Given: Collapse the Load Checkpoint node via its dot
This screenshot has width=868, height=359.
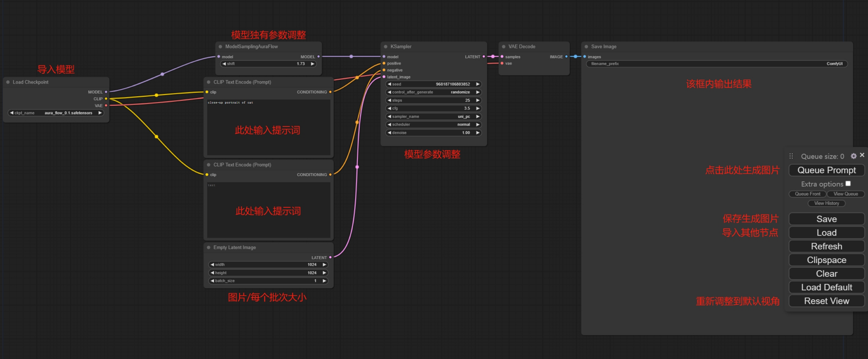Looking at the screenshot, I should (8, 82).
